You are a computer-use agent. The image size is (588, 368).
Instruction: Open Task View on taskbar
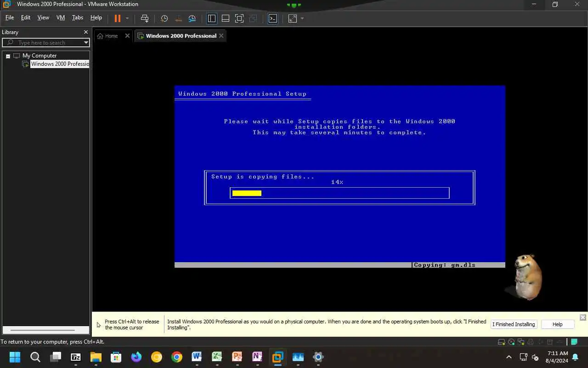click(56, 356)
